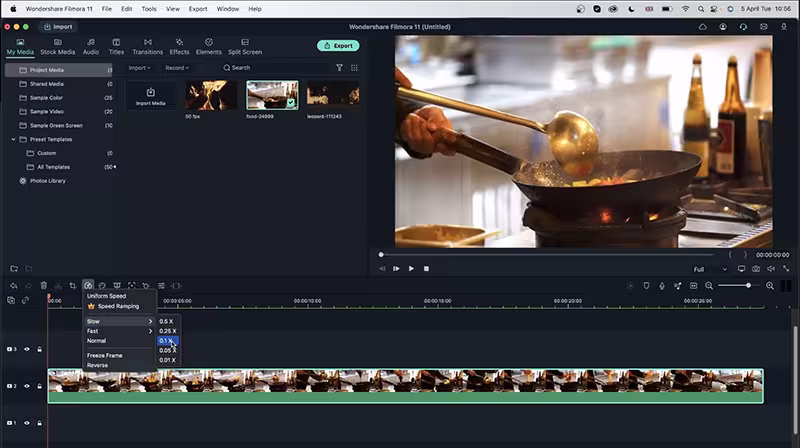Click the preview volume speaker icon
Screen dimensions: 800x448
(771, 268)
